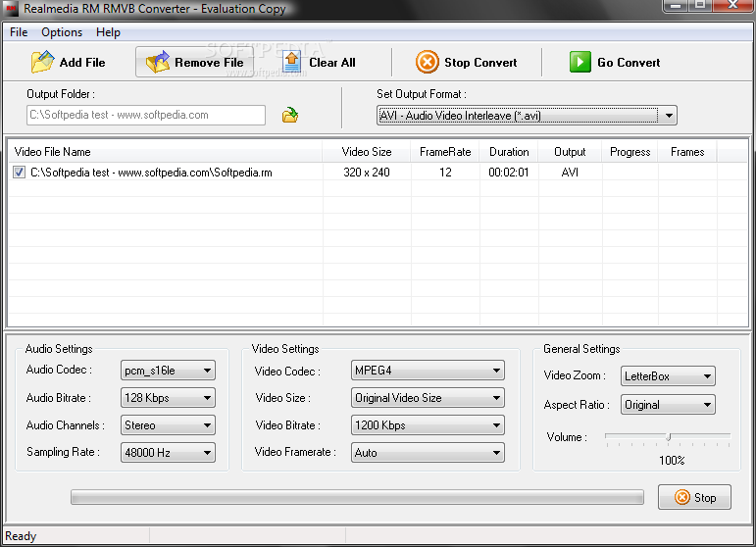This screenshot has height=547, width=756.
Task: Open the File menu
Action: click(19, 32)
